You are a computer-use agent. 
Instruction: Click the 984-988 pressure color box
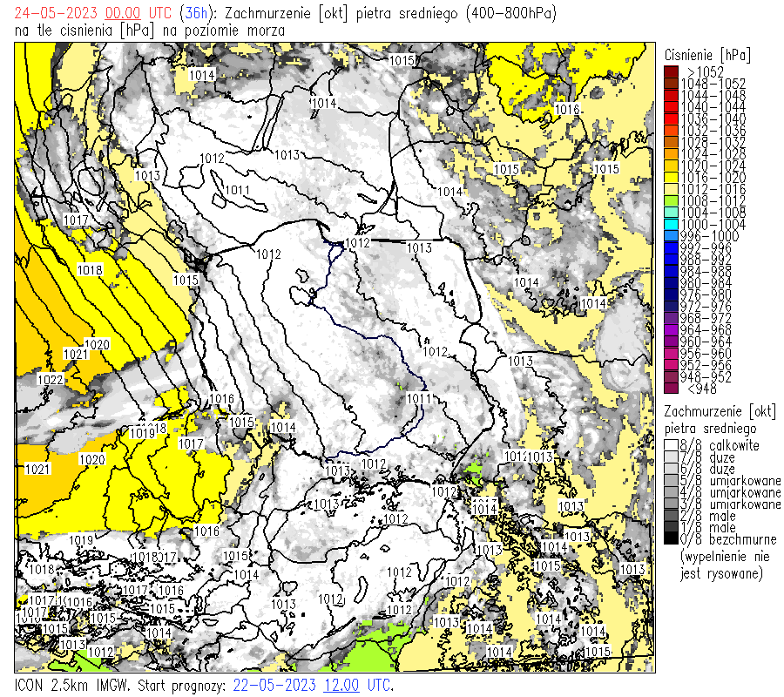671,272
